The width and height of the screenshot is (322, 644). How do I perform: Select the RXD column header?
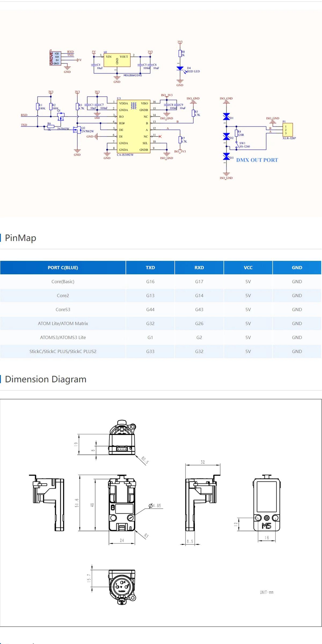[199, 268]
